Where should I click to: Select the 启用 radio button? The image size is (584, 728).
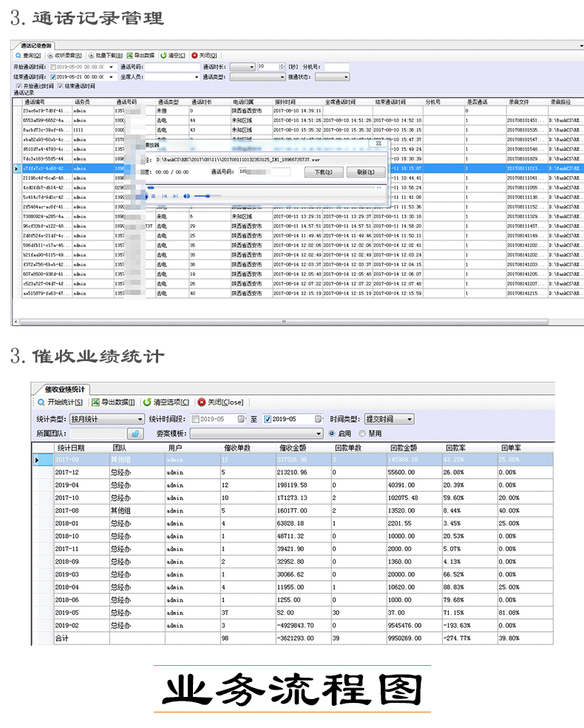[332, 434]
